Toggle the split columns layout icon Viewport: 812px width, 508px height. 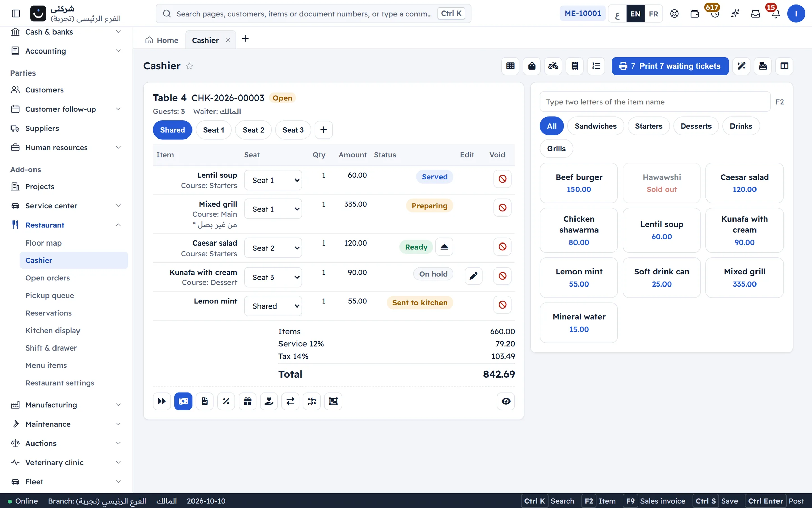(784, 66)
